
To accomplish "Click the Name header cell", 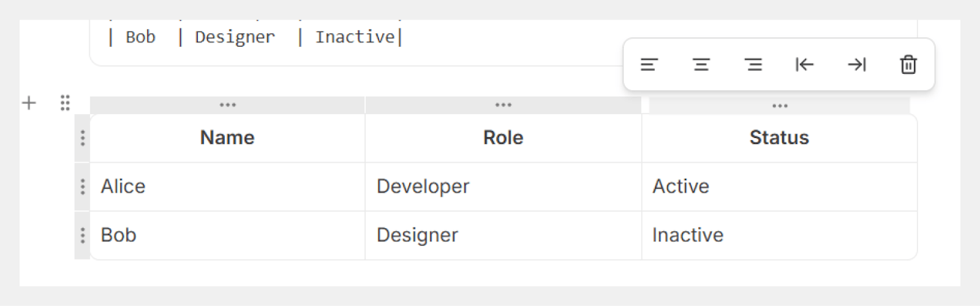I will [227, 138].
